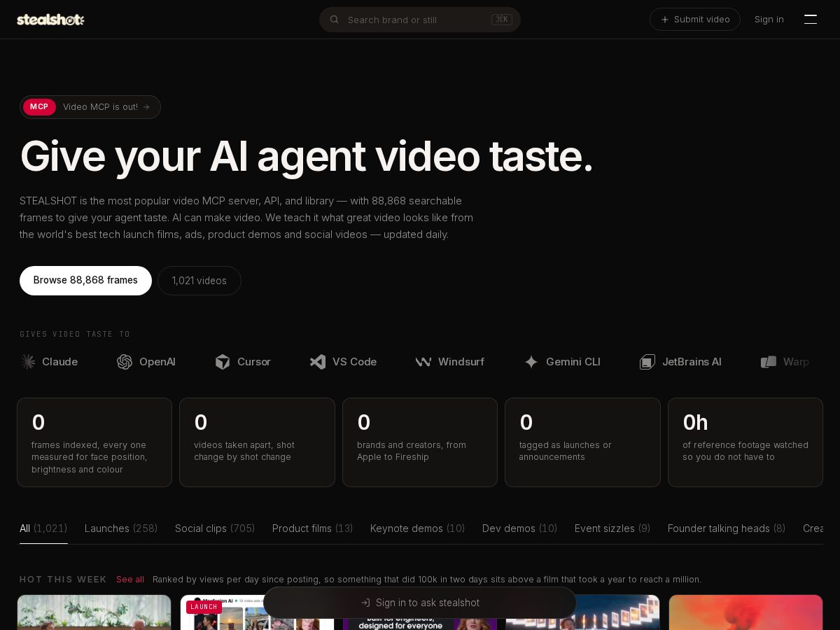
Task: Click the Give your AI agent video taste headline
Action: click(x=307, y=155)
